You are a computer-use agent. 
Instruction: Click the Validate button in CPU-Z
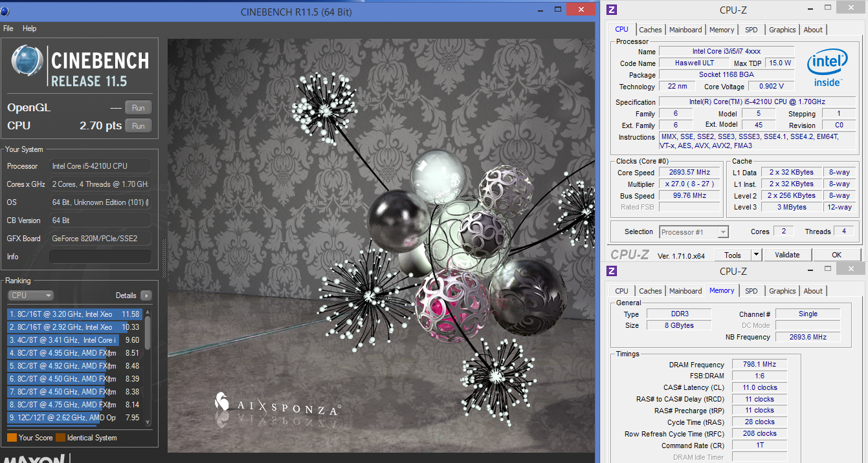pyautogui.click(x=787, y=255)
